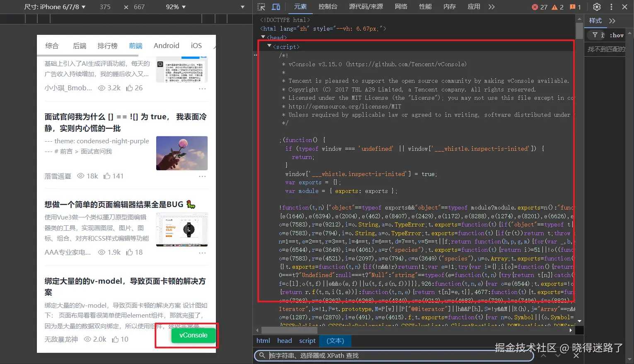Show more sidebar panes next to 样式
The height and width of the screenshot is (364, 634).
(612, 21)
